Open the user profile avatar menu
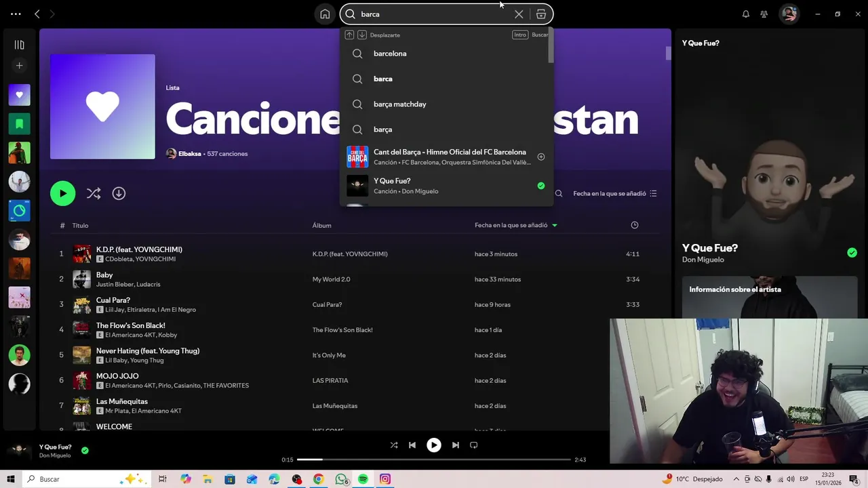Viewport: 868px width, 488px height. point(789,14)
